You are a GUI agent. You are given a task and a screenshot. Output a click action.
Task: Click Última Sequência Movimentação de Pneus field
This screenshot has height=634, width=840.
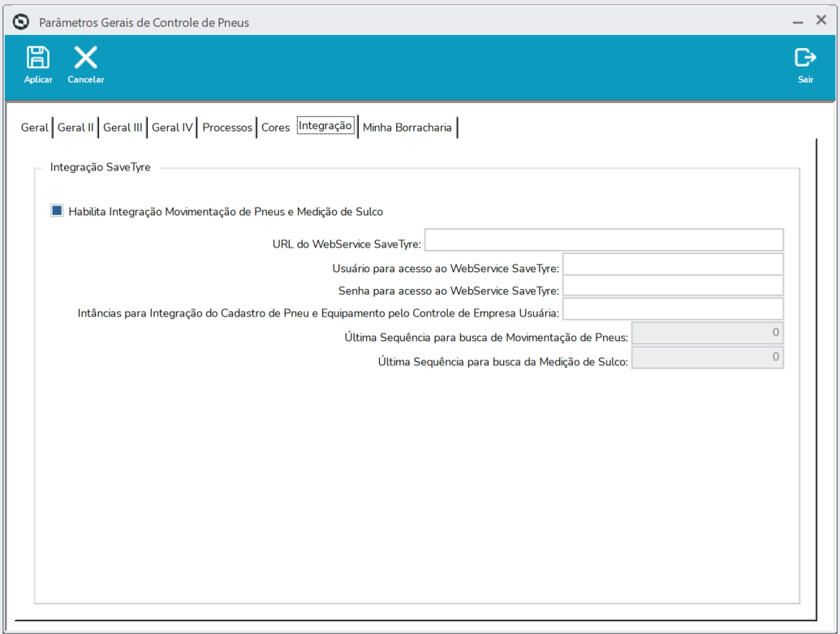(708, 333)
